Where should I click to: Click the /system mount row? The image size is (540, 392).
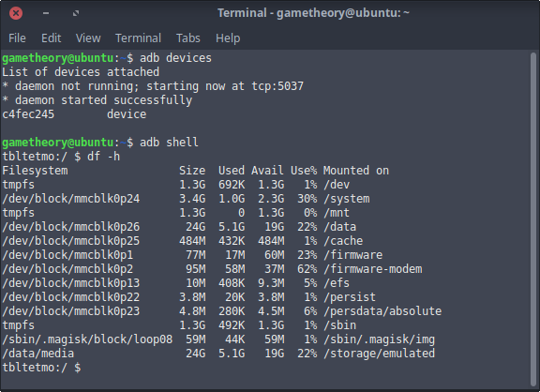point(186,199)
